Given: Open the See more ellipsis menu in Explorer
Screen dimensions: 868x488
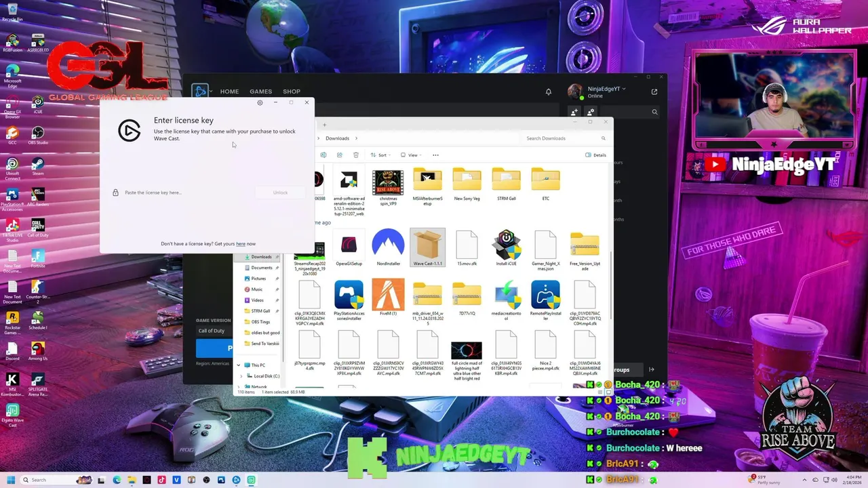Looking at the screenshot, I should click(435, 155).
